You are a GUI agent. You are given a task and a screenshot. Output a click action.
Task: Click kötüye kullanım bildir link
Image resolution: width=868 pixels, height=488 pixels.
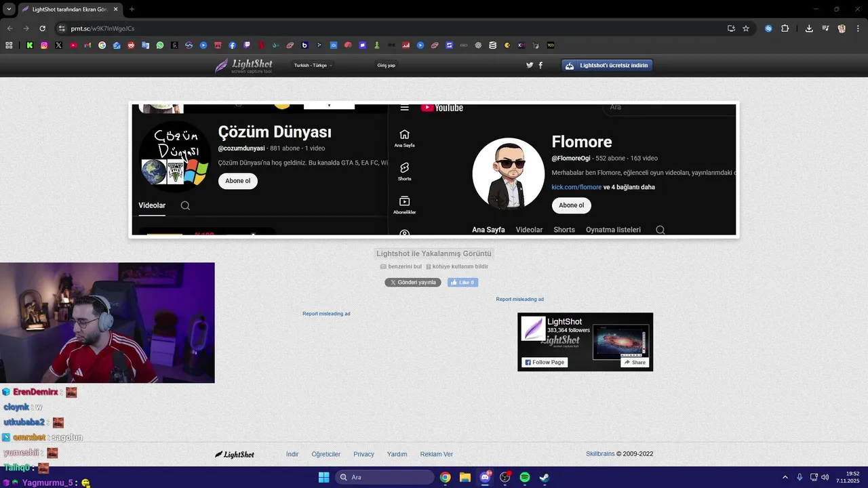(457, 266)
